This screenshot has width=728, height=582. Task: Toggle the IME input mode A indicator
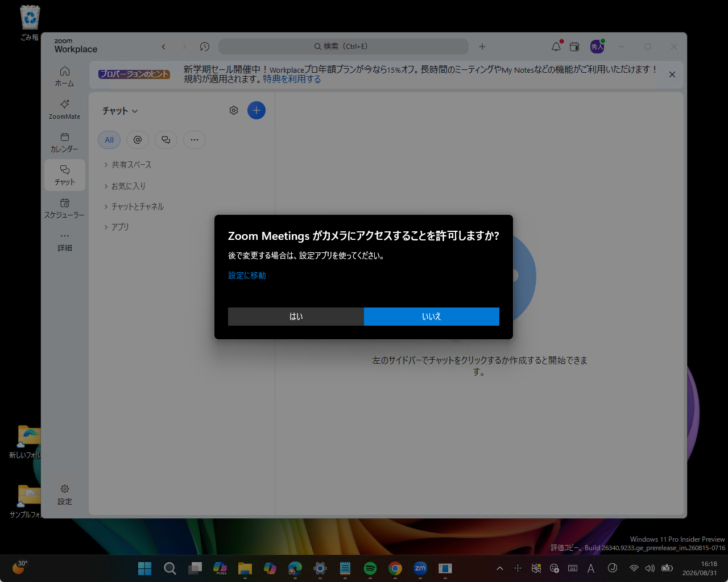(x=591, y=568)
